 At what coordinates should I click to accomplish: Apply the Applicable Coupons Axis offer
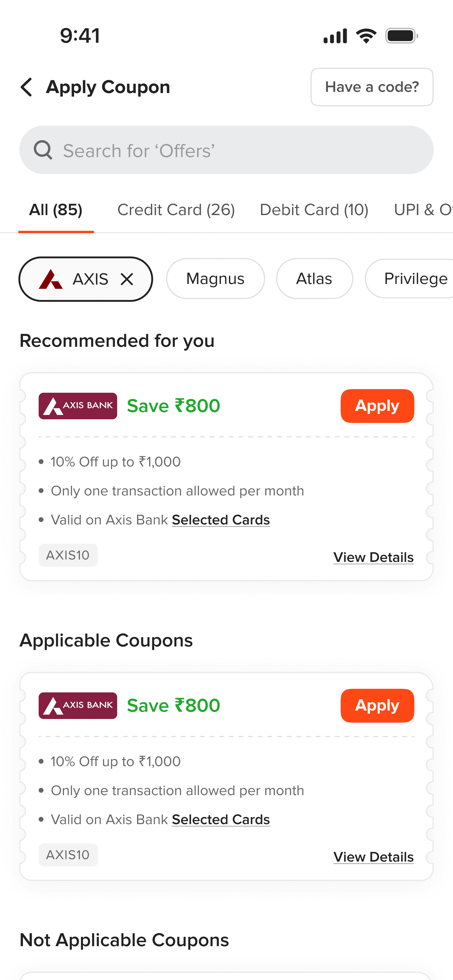(x=377, y=706)
